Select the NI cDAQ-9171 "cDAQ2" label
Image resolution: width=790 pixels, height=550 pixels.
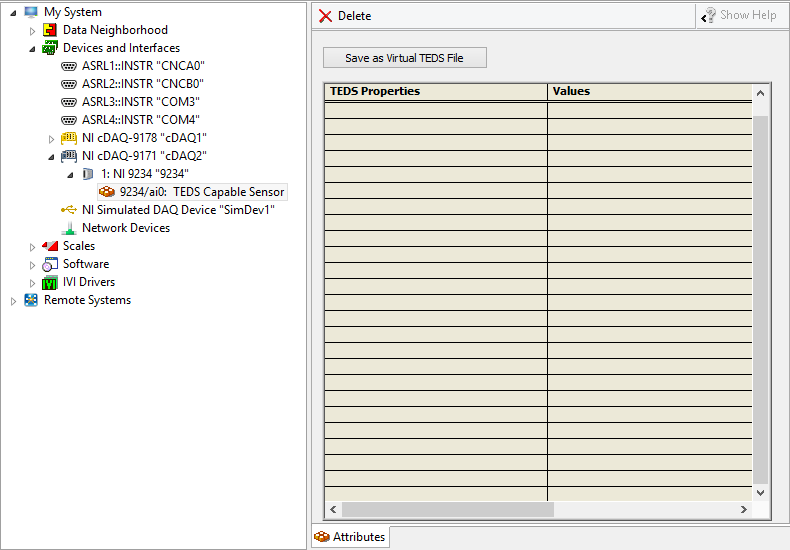pos(144,156)
